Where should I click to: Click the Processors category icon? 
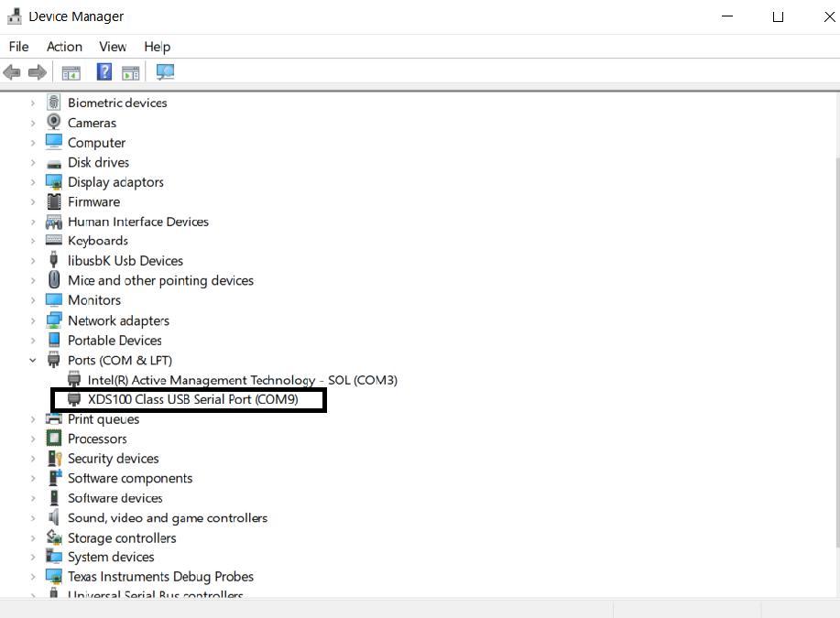click(54, 439)
